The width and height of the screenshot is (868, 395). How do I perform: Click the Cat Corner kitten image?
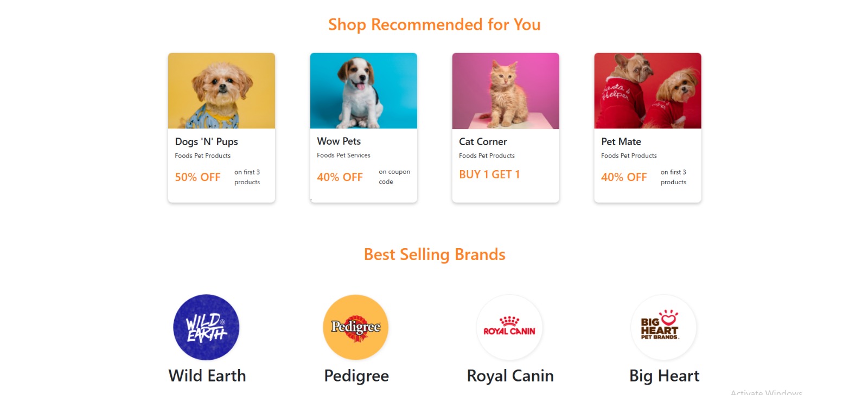pyautogui.click(x=506, y=90)
